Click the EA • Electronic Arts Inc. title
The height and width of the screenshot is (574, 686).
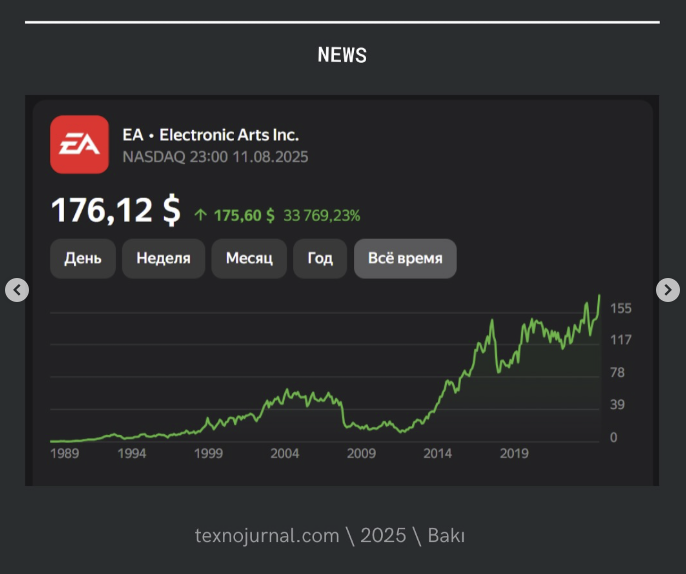[x=210, y=135]
